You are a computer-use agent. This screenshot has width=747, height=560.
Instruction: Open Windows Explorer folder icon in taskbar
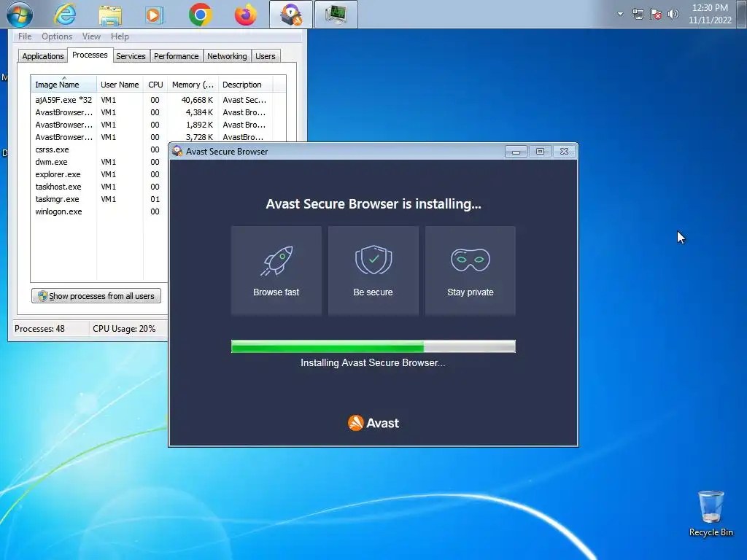click(x=110, y=15)
